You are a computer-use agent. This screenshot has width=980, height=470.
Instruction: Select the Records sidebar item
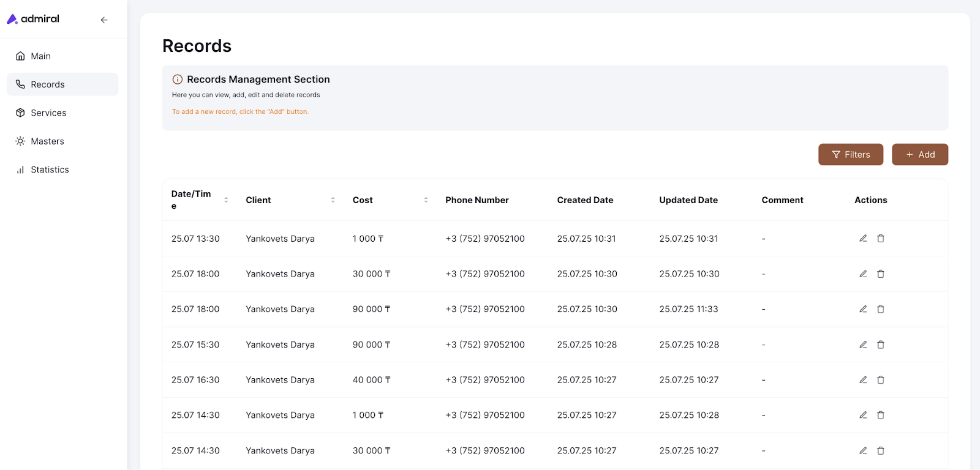coord(48,84)
